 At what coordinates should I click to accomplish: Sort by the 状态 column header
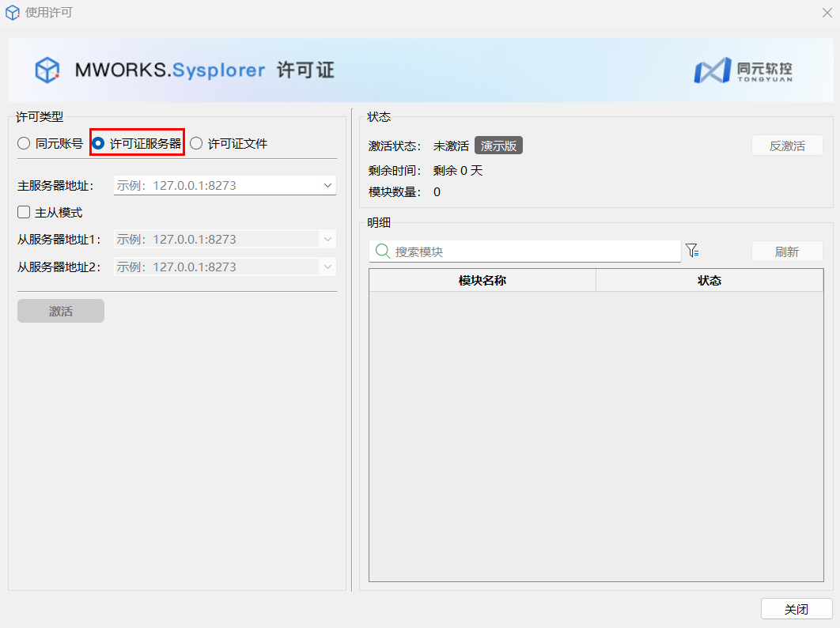[x=709, y=281]
